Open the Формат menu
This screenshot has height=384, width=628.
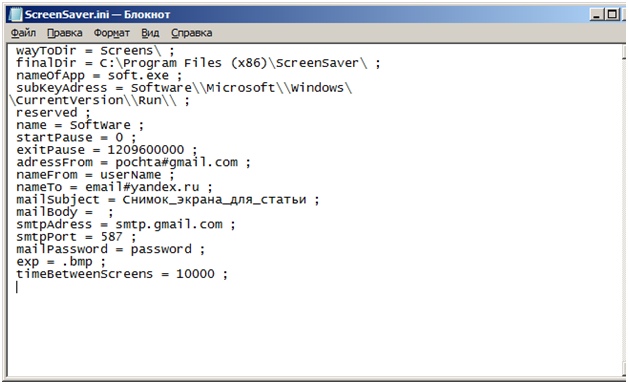[x=111, y=33]
